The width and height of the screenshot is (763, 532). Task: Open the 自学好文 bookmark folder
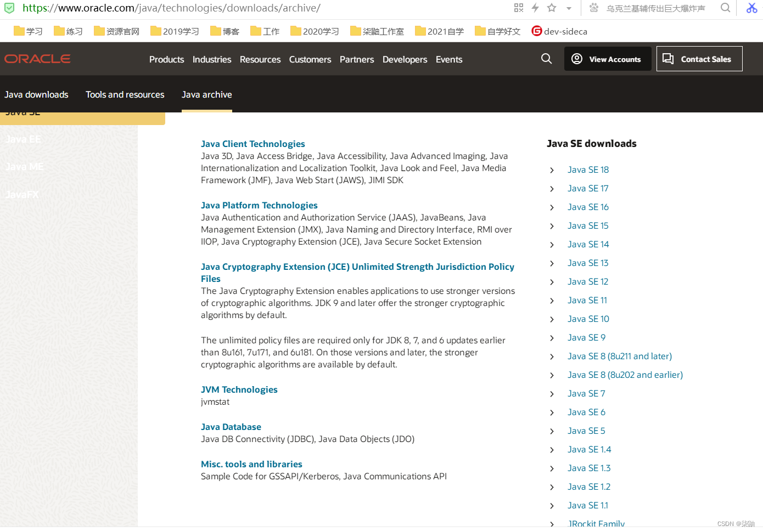click(497, 31)
